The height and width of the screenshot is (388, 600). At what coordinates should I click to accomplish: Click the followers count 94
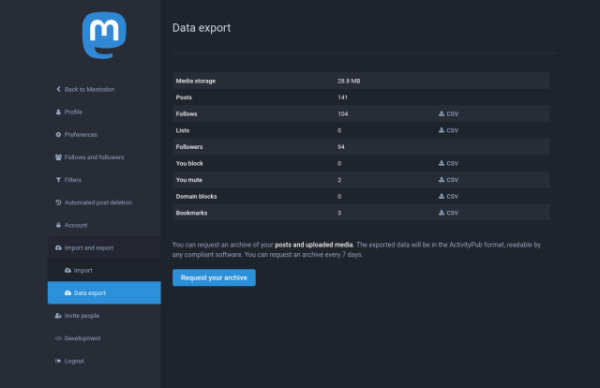coord(341,147)
